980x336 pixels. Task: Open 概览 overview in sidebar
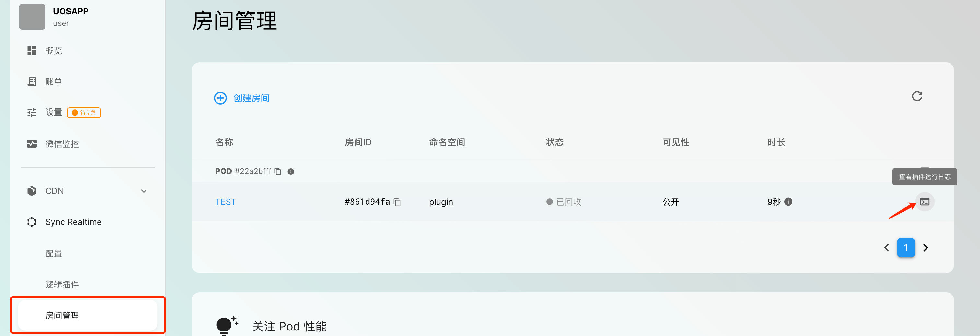(53, 50)
